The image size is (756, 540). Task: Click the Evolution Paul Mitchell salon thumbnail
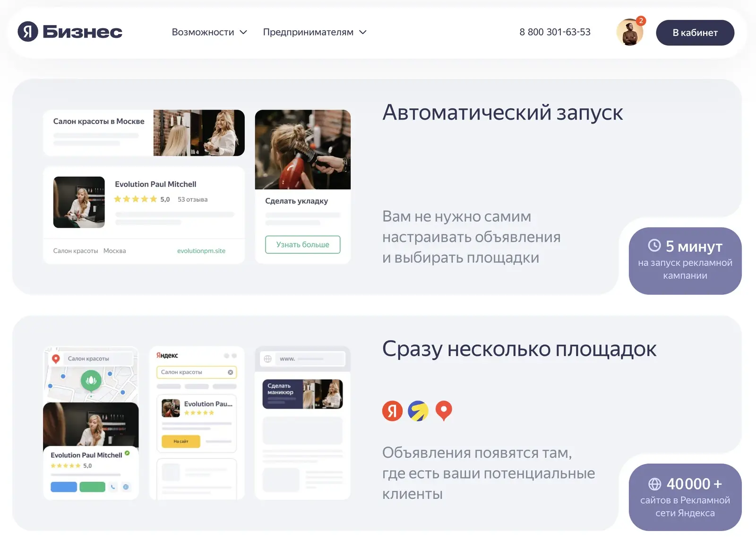tap(79, 202)
